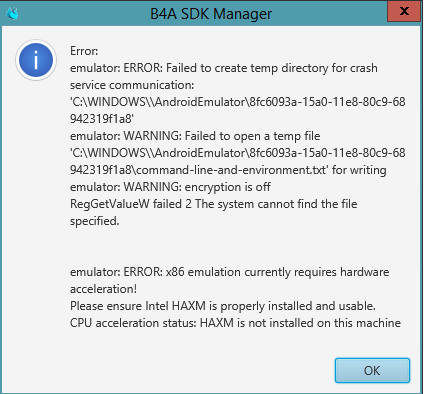Click 'Failed to open a temp file' warning
This screenshot has width=424, height=394.
(x=195, y=136)
